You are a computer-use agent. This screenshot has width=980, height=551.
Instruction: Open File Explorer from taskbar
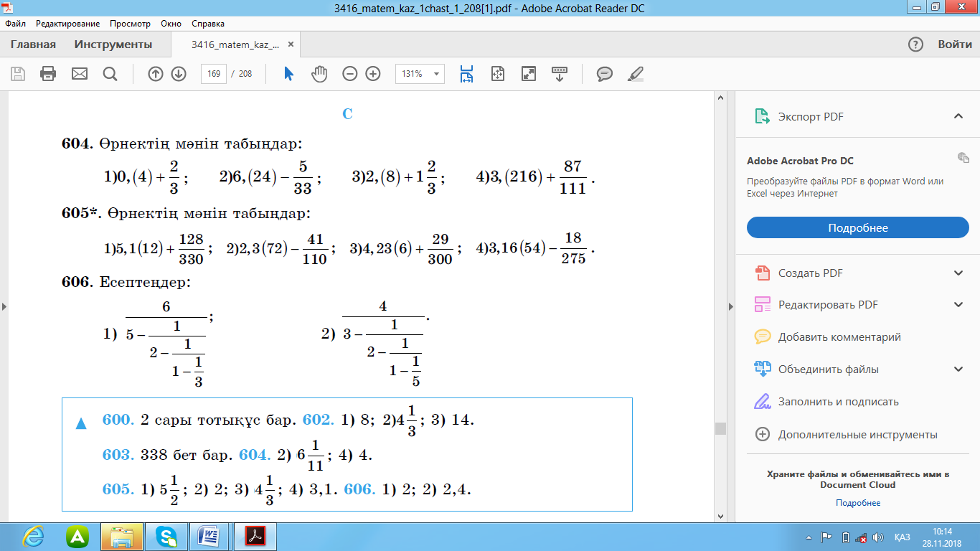(122, 537)
